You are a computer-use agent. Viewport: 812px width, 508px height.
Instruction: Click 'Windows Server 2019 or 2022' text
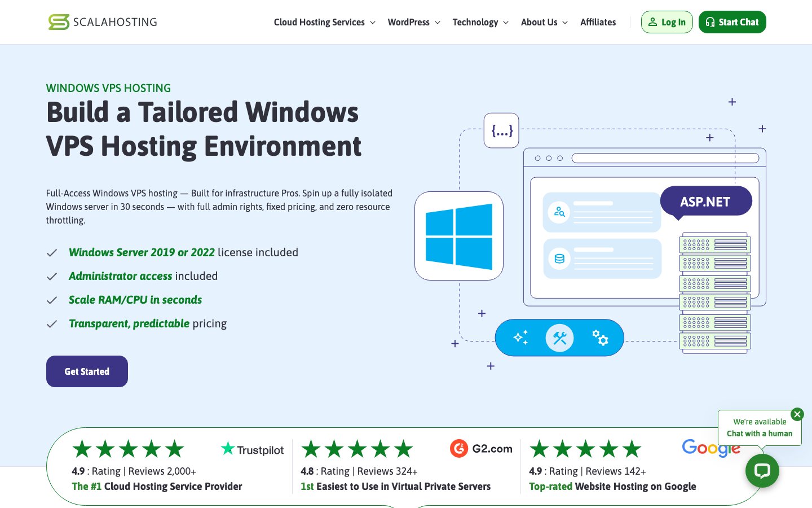click(142, 252)
